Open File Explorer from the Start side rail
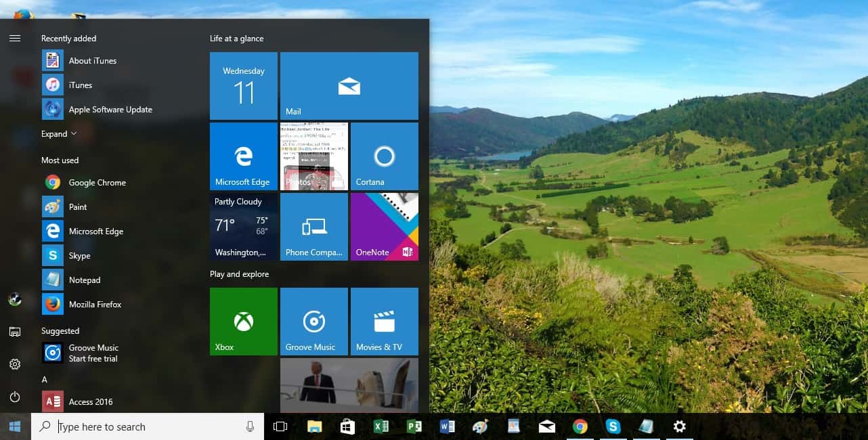 pos(15,332)
